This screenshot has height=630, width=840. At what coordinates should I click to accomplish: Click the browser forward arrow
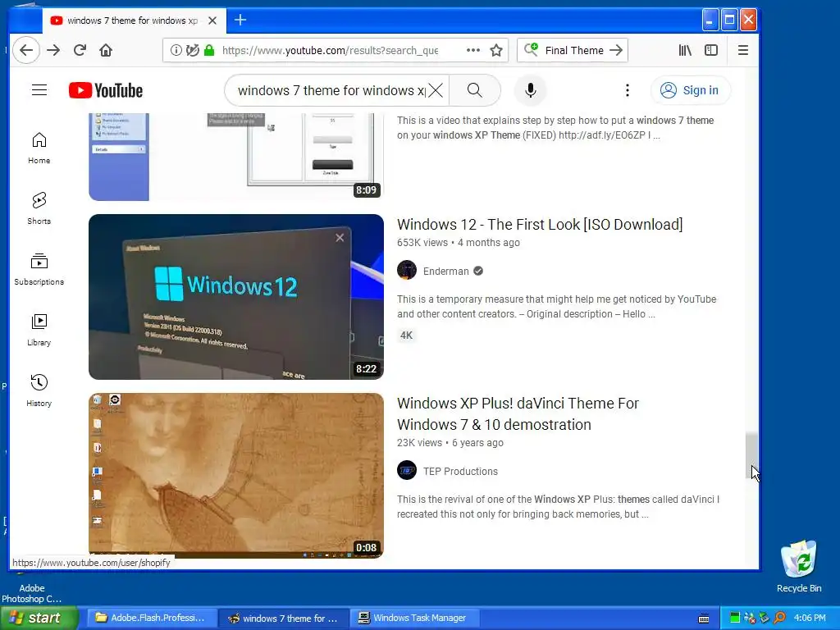[53, 50]
